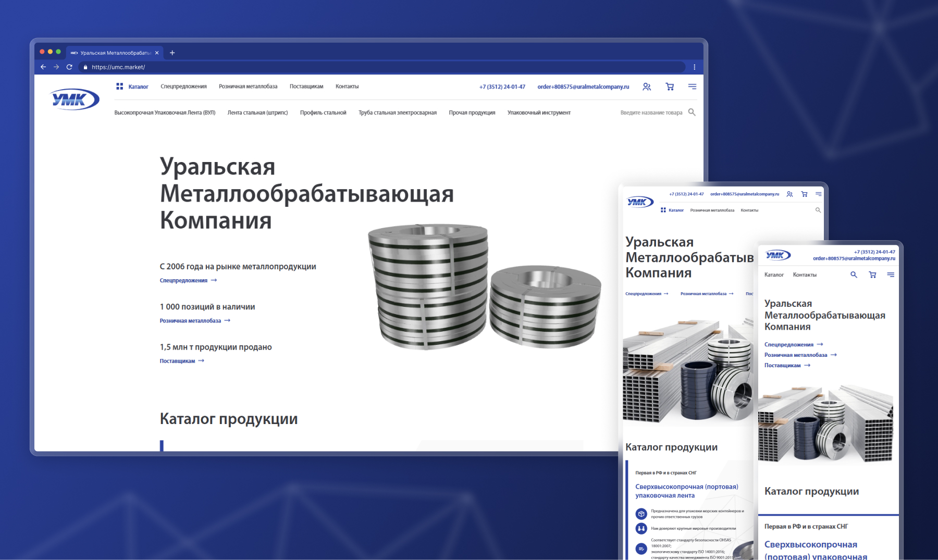Click phone number +7 (3512) 24-01-47 in desktop header
Screen dimensions: 938x560
[x=502, y=87]
